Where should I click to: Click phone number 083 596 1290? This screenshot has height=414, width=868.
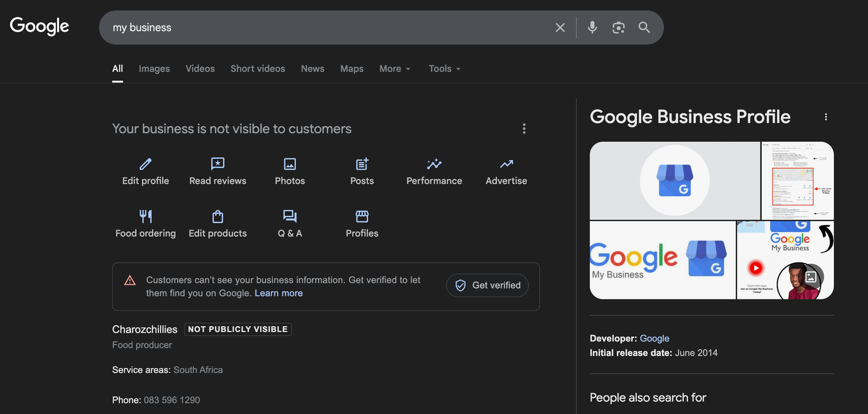[x=171, y=400]
